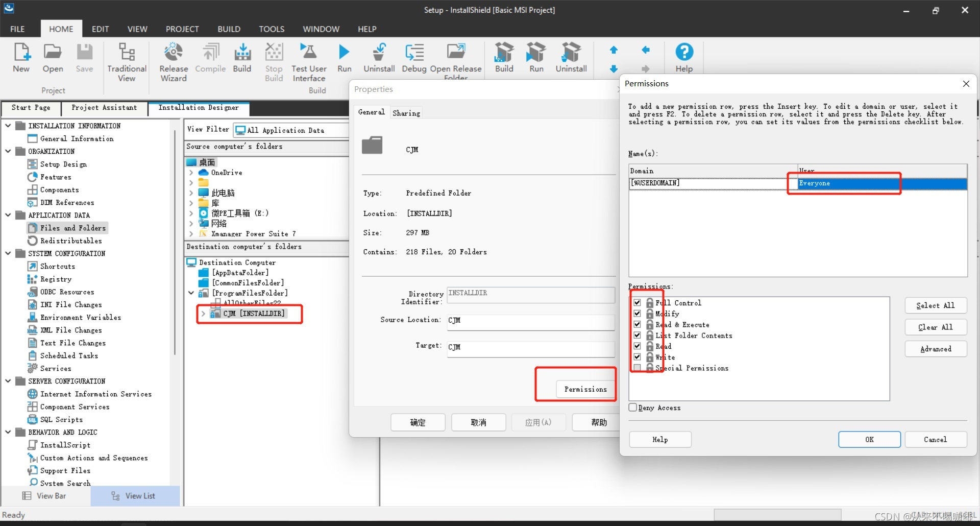The width and height of the screenshot is (980, 526).
Task: Toggle Full Control permission checkbox
Action: [x=637, y=302]
